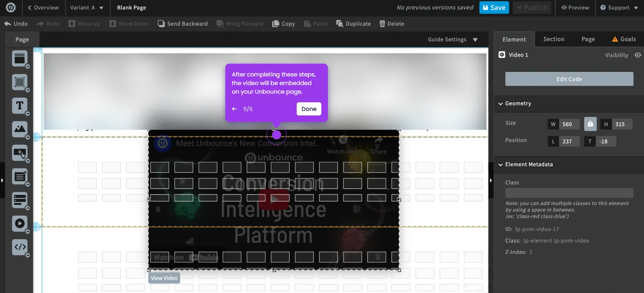The width and height of the screenshot is (644, 293).
Task: Edit the height field 315
Action: [622, 124]
